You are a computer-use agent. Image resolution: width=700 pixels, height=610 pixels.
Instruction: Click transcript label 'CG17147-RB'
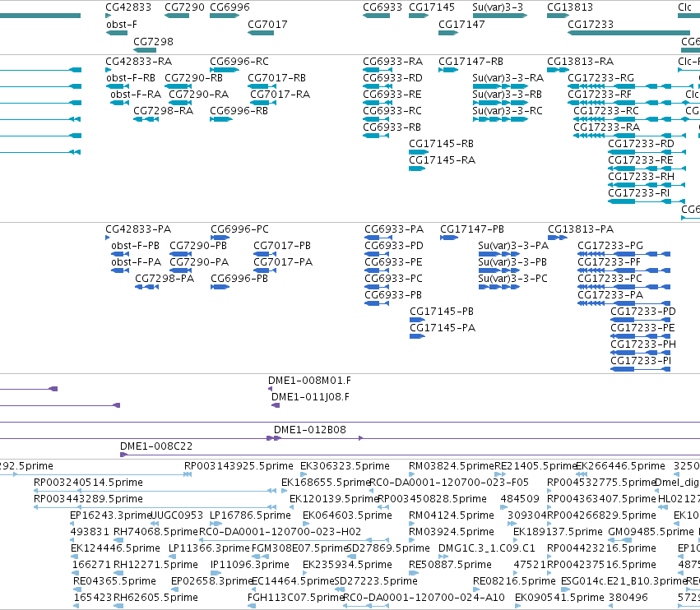(471, 61)
